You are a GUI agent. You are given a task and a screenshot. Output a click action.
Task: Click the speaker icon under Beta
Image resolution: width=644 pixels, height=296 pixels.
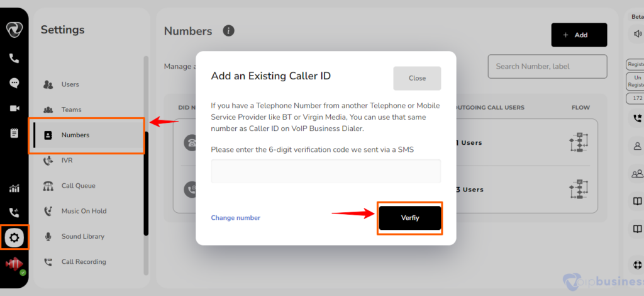point(638,34)
